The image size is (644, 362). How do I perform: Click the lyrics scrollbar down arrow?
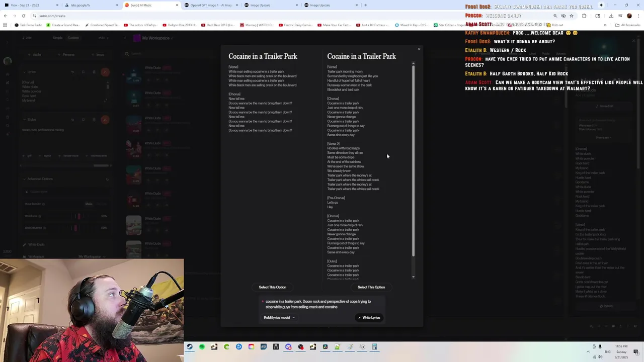click(414, 277)
